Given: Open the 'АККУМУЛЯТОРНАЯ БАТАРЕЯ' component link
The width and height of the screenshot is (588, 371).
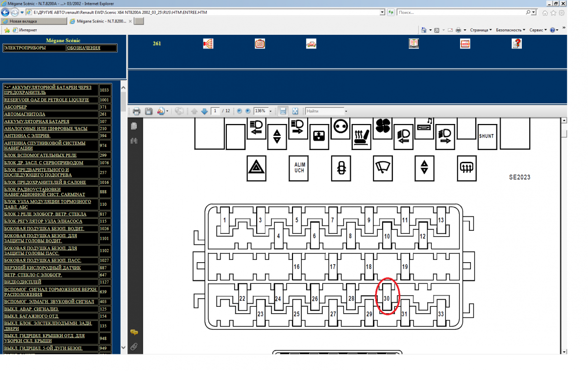Looking at the screenshot, I should pyautogui.click(x=37, y=122).
